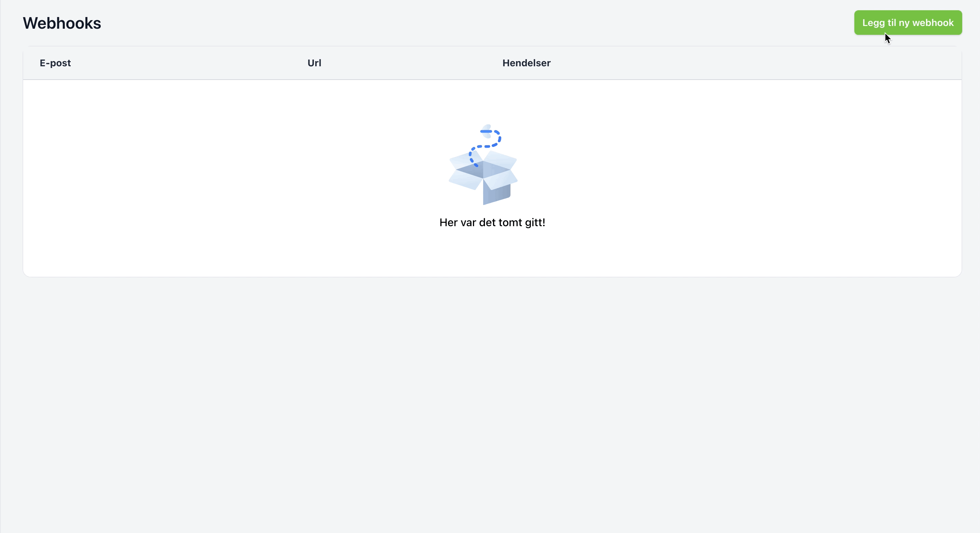Select the Url column header
Image resolution: width=980 pixels, height=533 pixels.
314,63
